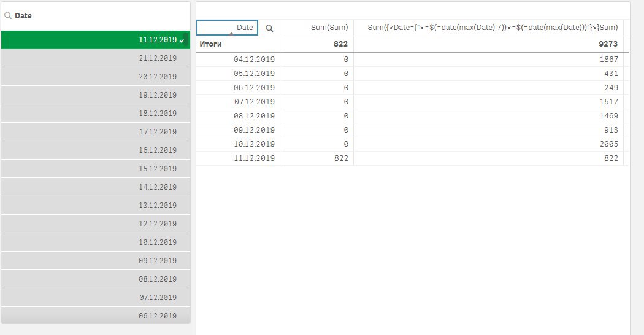Select 21.12.2019 in the Date filter list
This screenshot has height=335, width=644.
click(95, 58)
